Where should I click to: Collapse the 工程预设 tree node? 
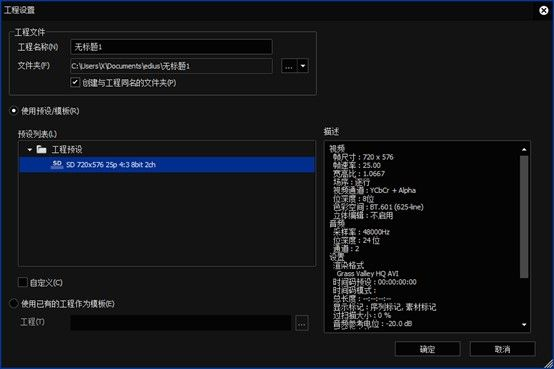click(30, 150)
